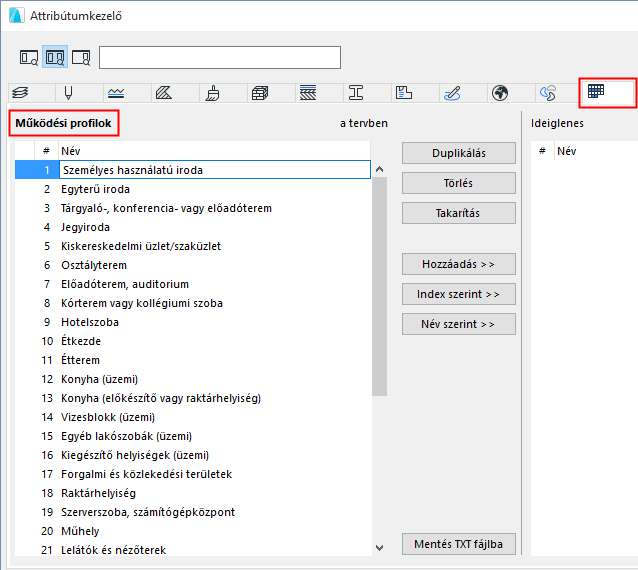Select row 'Szerverszoba, számítógépközpont'
Screen dimensions: 638x570
pyautogui.click(x=193, y=512)
